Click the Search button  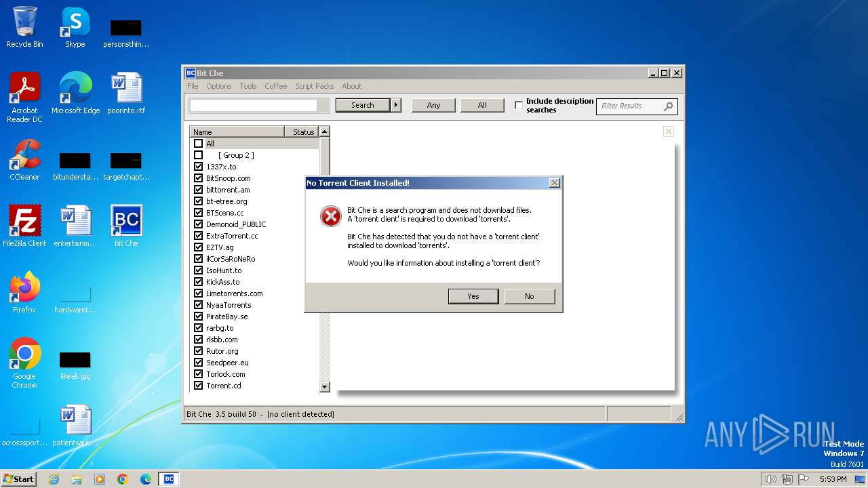pyautogui.click(x=362, y=105)
